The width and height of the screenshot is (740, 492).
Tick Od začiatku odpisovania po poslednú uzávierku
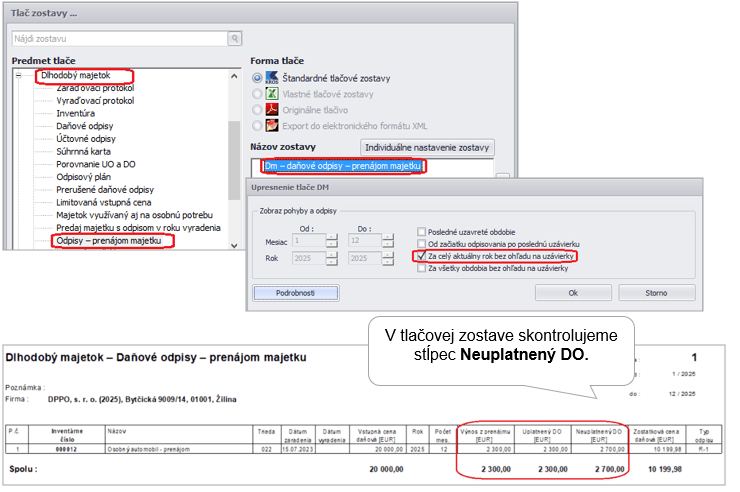tap(421, 244)
